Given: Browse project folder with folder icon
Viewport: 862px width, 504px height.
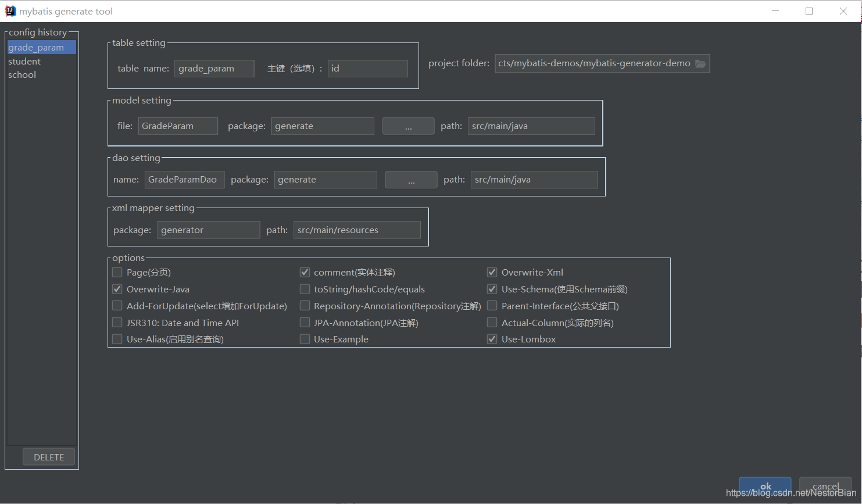Looking at the screenshot, I should point(700,63).
